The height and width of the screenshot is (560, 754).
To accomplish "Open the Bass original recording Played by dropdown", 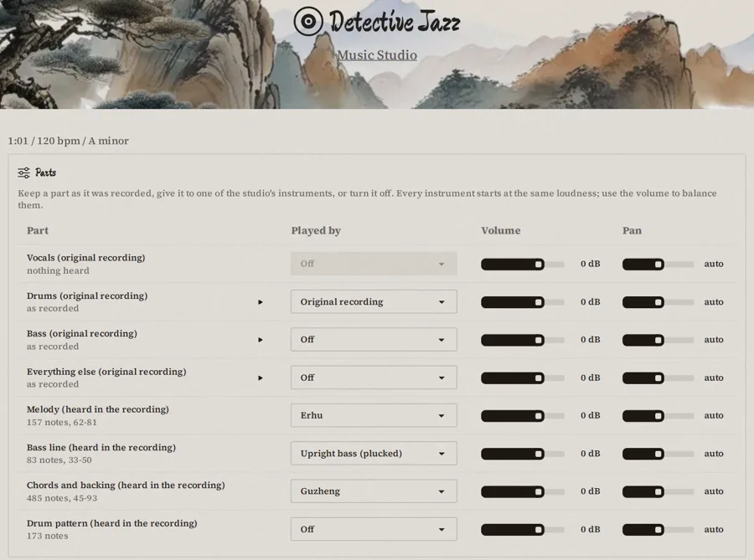I will 374,340.
